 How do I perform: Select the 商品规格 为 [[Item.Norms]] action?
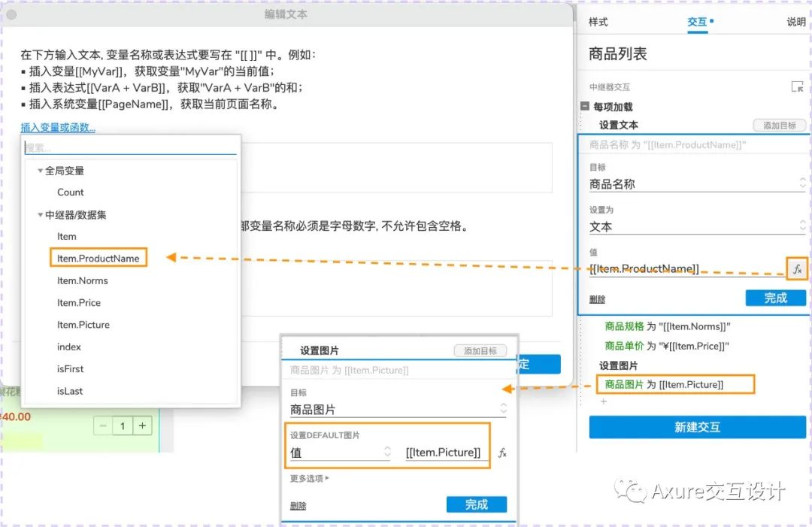click(668, 326)
